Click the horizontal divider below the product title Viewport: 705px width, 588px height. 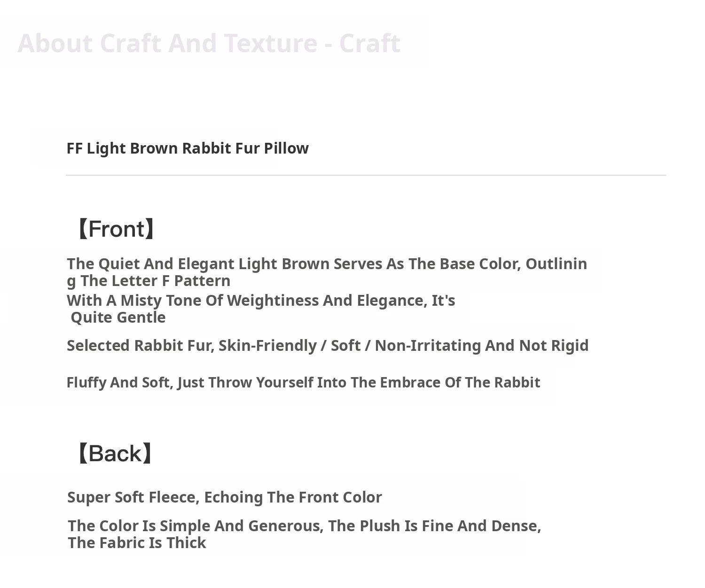point(366,175)
